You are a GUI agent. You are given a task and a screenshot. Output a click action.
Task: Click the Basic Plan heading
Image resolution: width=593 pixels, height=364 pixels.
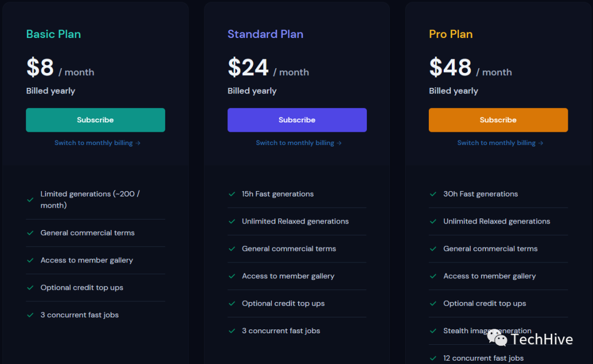[54, 34]
